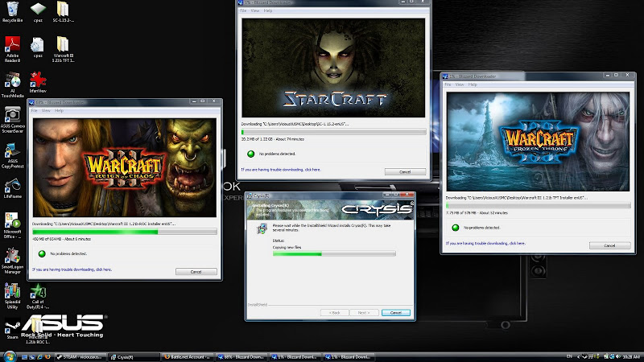Click the system clock in the taskbar
Screen dimensions: 644x362
click(631, 357)
